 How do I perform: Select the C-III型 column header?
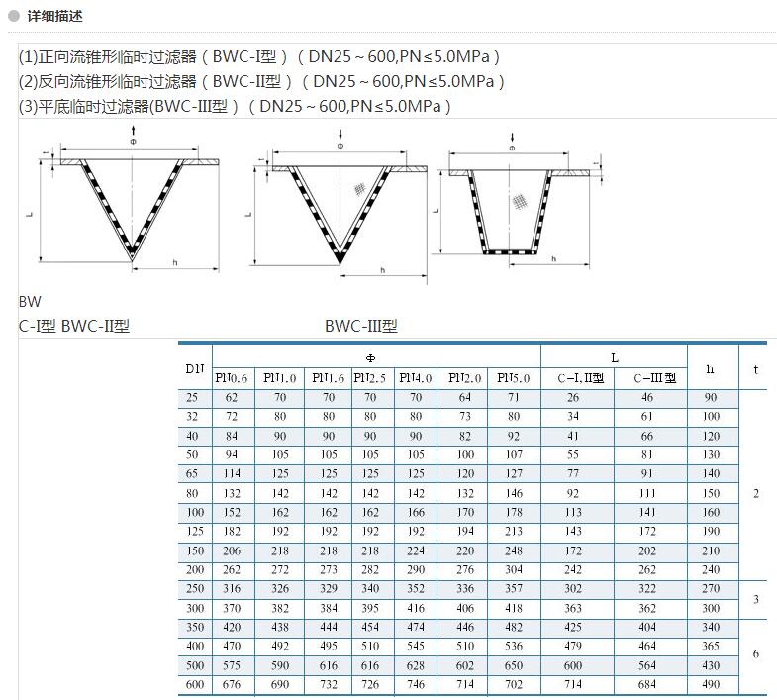(x=650, y=378)
